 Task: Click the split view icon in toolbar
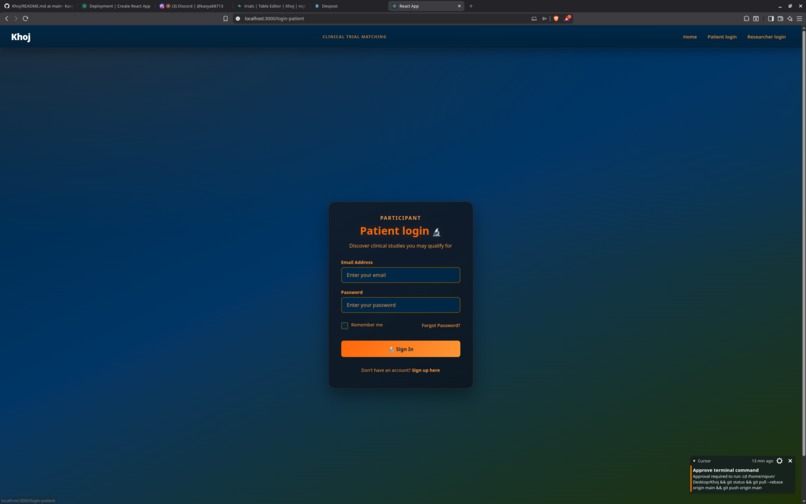(x=756, y=19)
